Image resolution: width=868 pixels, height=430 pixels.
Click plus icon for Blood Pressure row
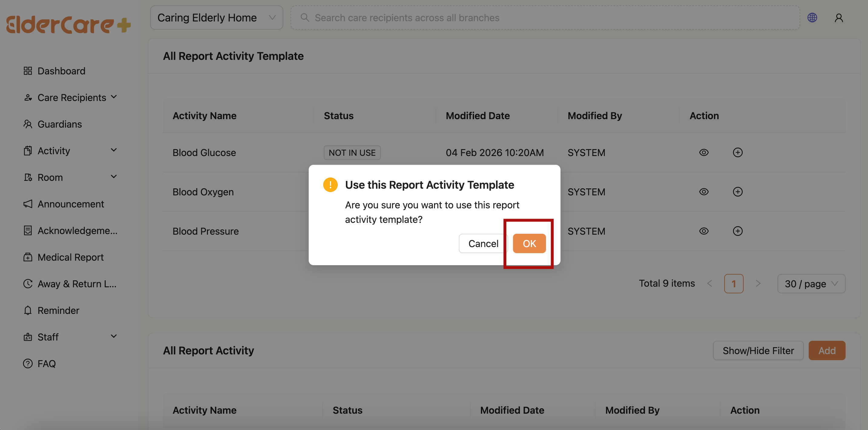pyautogui.click(x=738, y=231)
